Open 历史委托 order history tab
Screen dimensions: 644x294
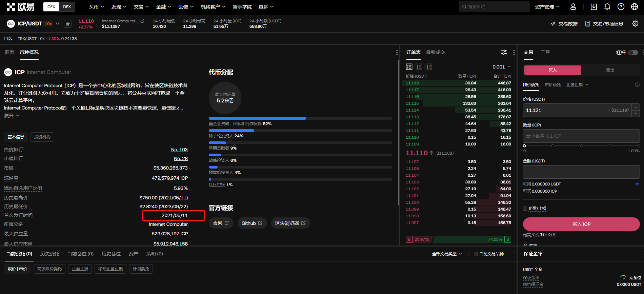[x=50, y=254]
